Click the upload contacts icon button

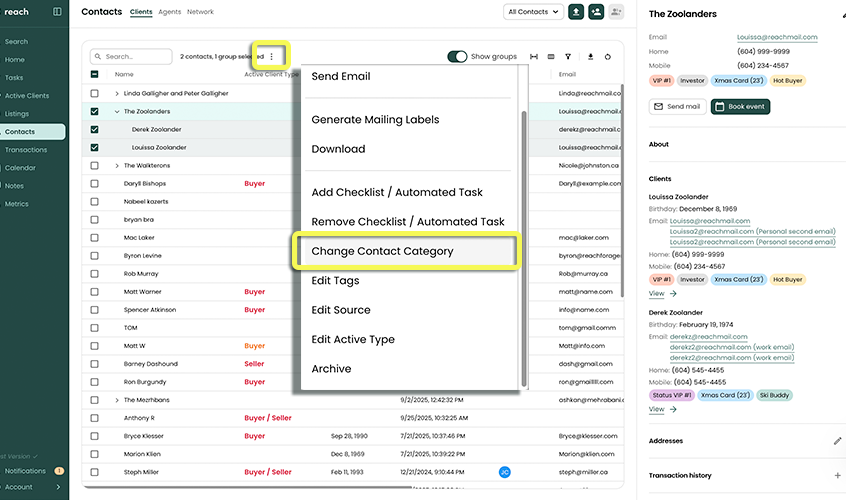[x=576, y=12]
